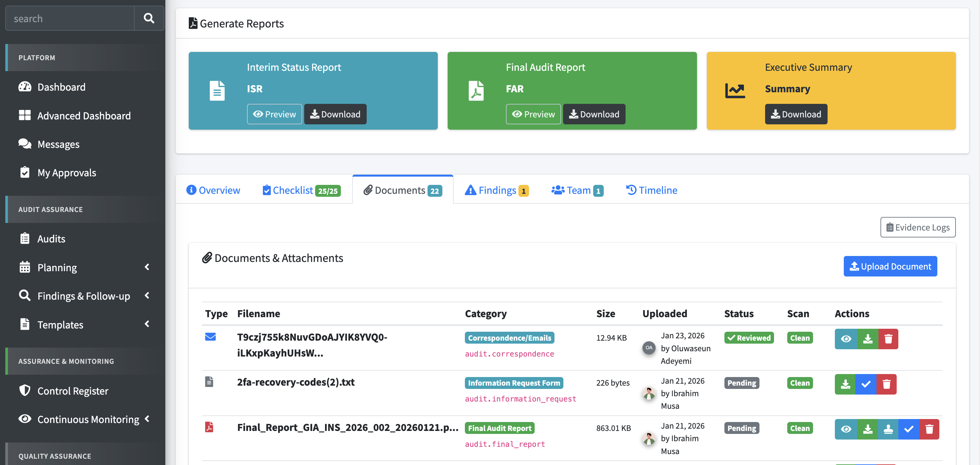
Task: Open My Approvals
Action: (x=67, y=172)
